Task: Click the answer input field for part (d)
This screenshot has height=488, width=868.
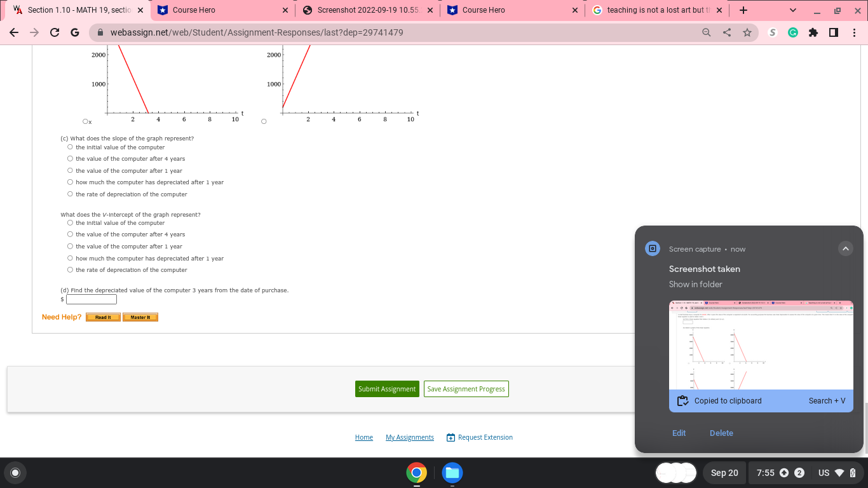Action: (91, 299)
